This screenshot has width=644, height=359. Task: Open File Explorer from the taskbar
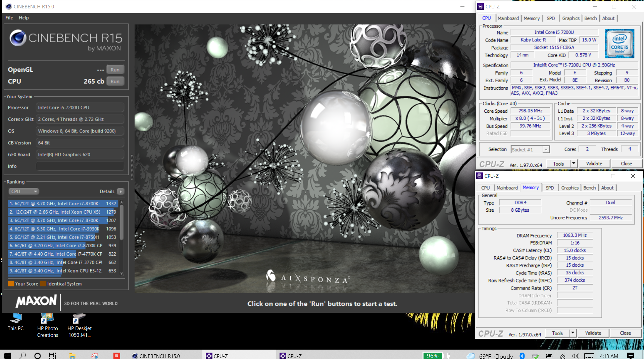click(72, 356)
